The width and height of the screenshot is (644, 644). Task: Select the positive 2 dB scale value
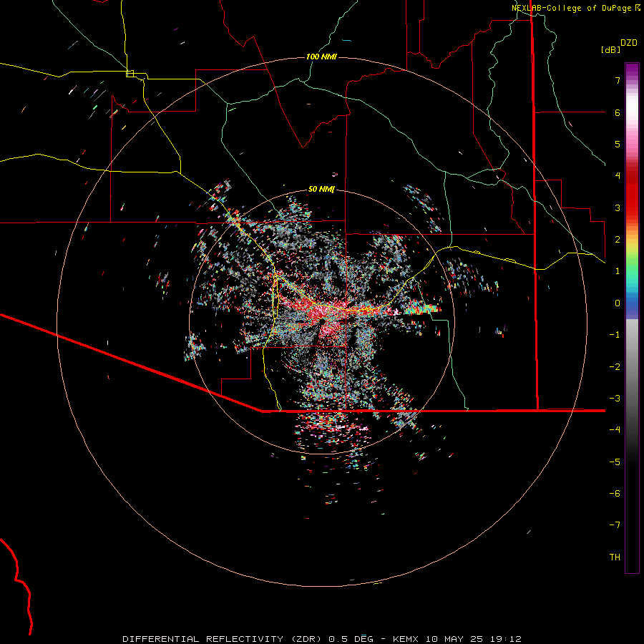[x=618, y=240]
